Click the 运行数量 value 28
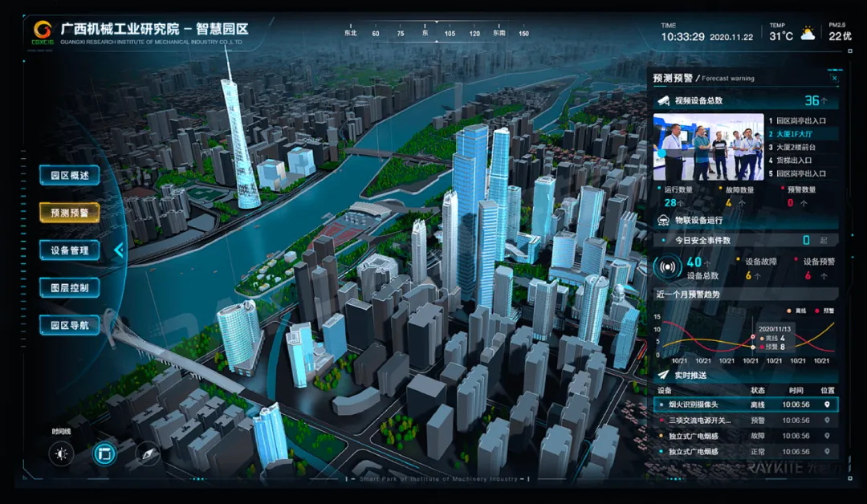Screen dimensions: 867x504 [670, 203]
